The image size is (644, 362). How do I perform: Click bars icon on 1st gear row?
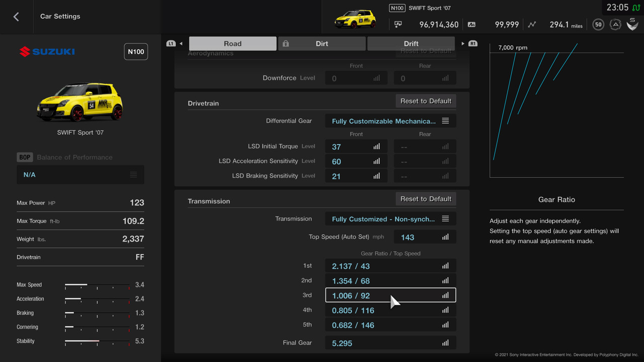445,266
